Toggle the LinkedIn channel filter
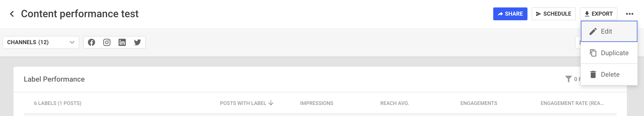Screen dimensions: 644x116 pyautogui.click(x=122, y=42)
